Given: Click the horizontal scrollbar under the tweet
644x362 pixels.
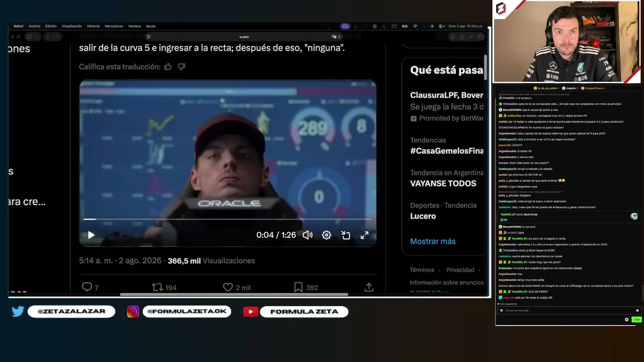Looking at the screenshot, I should [x=234, y=295].
